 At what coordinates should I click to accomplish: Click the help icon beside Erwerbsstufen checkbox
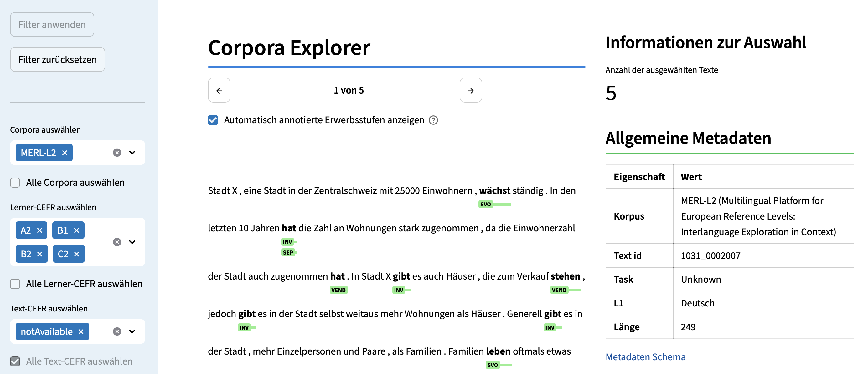pyautogui.click(x=433, y=120)
